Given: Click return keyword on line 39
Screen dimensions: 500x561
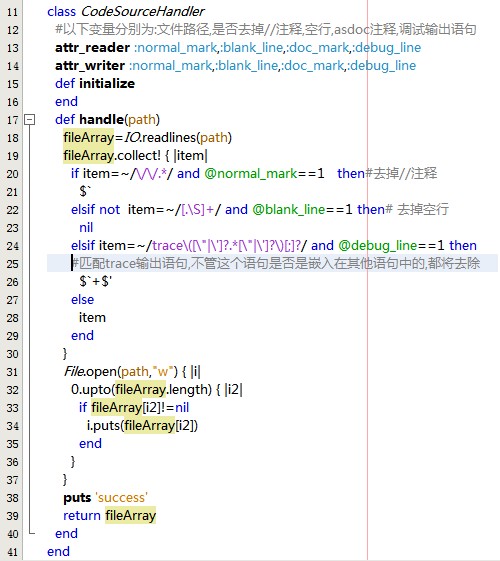Looking at the screenshot, I should click(82, 516).
